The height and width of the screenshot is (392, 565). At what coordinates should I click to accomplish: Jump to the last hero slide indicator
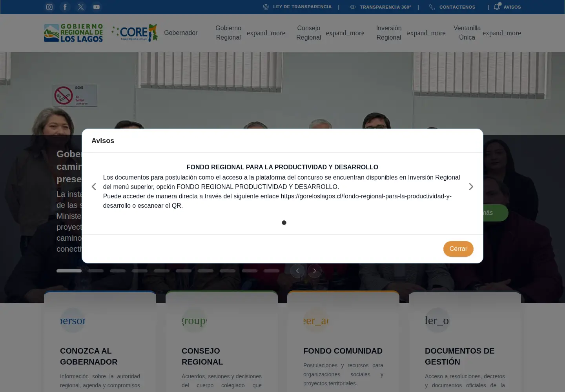tap(272, 271)
